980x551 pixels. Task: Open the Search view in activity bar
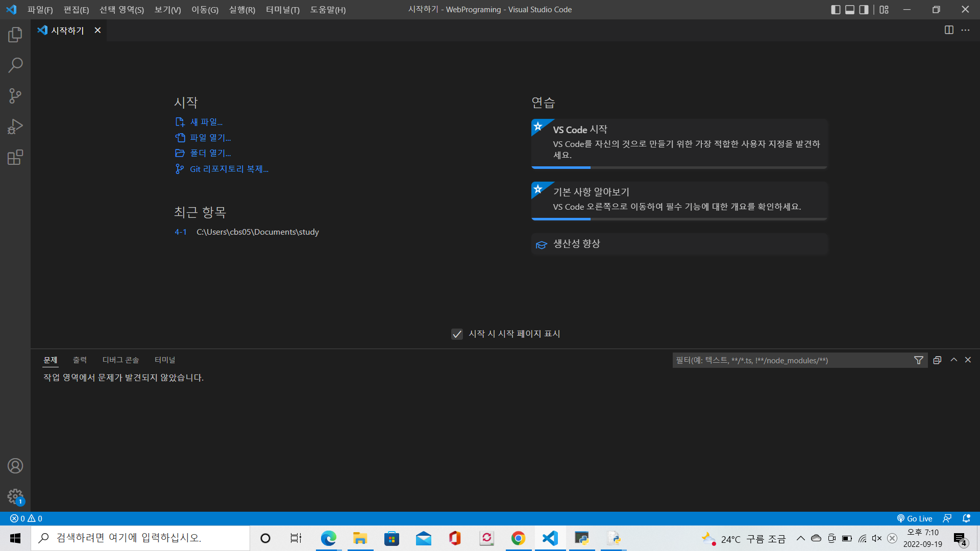[x=15, y=65]
